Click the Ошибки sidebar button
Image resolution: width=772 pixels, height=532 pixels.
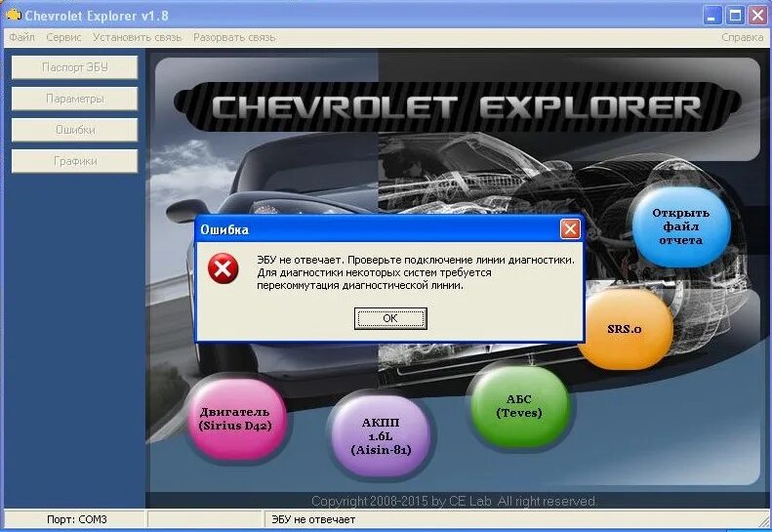pos(75,130)
